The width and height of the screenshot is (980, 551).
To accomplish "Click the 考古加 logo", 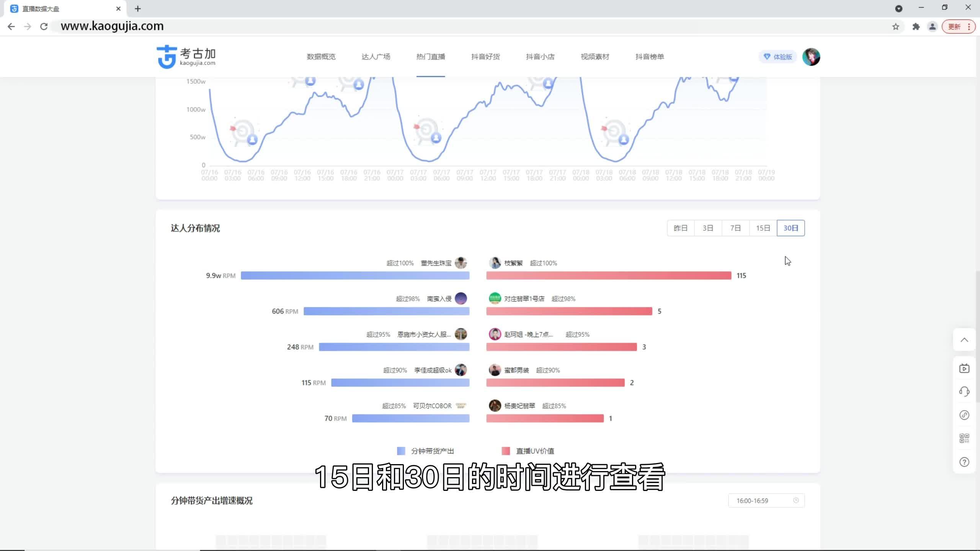I will (186, 57).
